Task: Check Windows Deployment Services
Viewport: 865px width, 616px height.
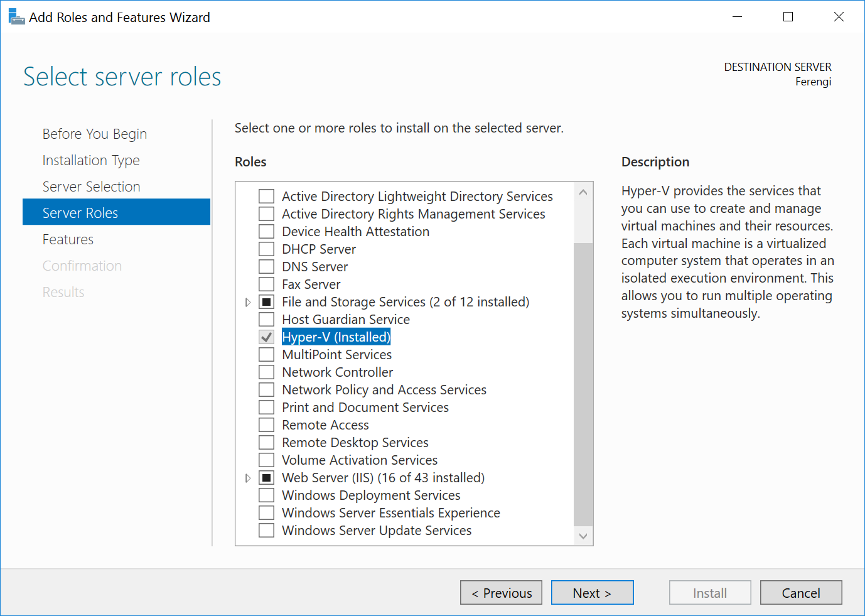Action: [x=267, y=495]
